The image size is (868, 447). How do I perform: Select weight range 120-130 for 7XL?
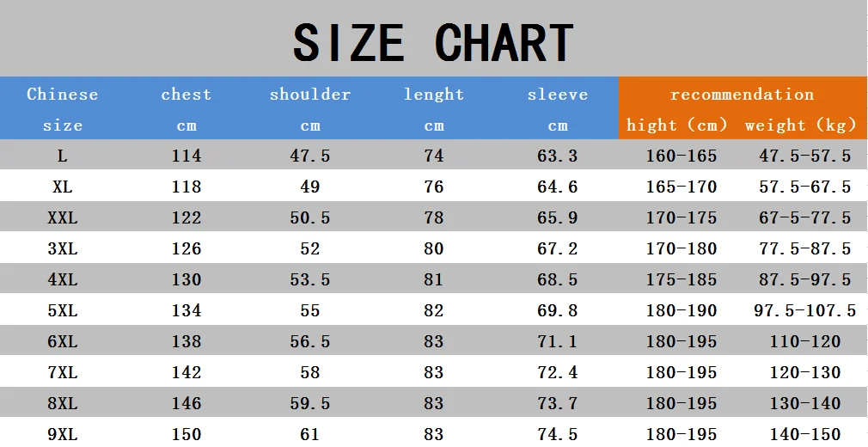pyautogui.click(x=805, y=373)
